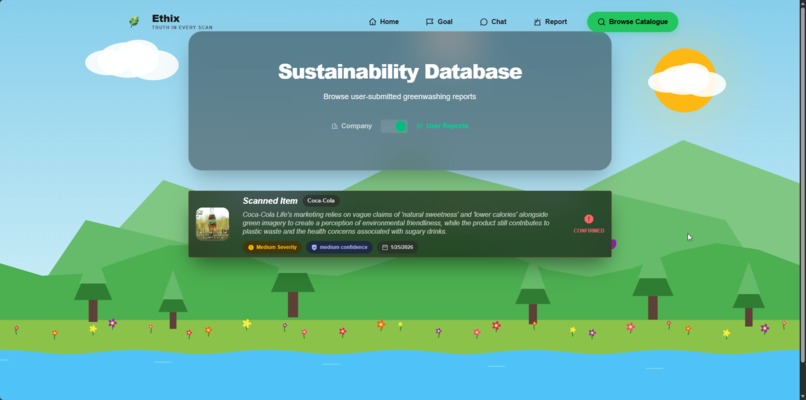The width and height of the screenshot is (806, 400).
Task: Open the Chat nav item
Action: tap(493, 22)
